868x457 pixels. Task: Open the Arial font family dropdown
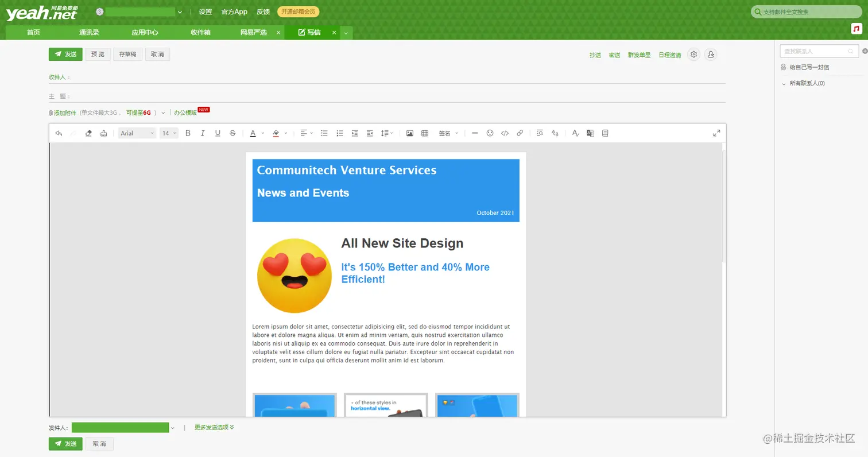137,133
